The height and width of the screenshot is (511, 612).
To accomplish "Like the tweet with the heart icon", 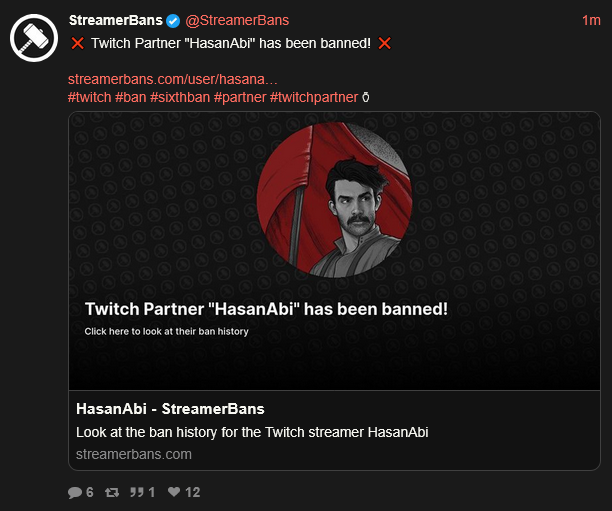I will pos(173,492).
